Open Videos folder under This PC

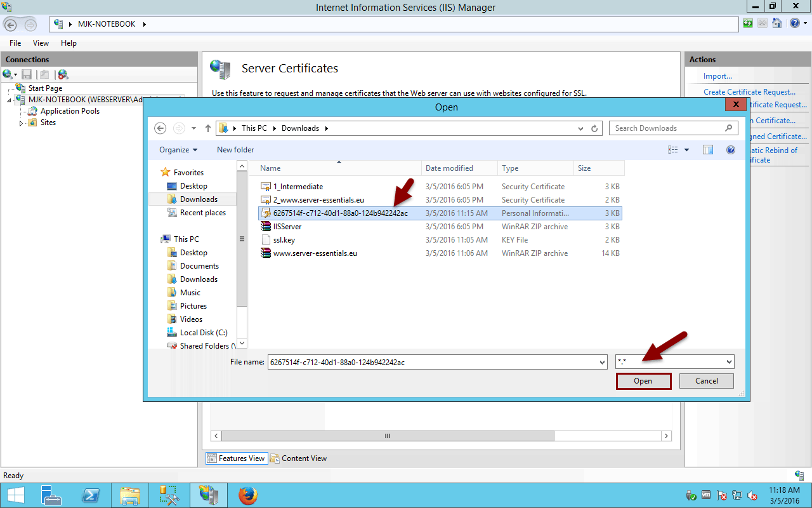tap(191, 319)
